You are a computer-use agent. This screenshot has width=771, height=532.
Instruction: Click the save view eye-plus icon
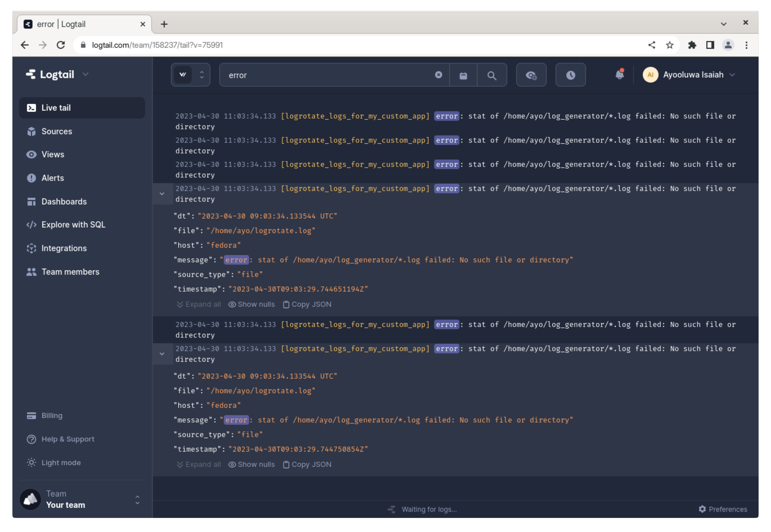[x=531, y=75]
